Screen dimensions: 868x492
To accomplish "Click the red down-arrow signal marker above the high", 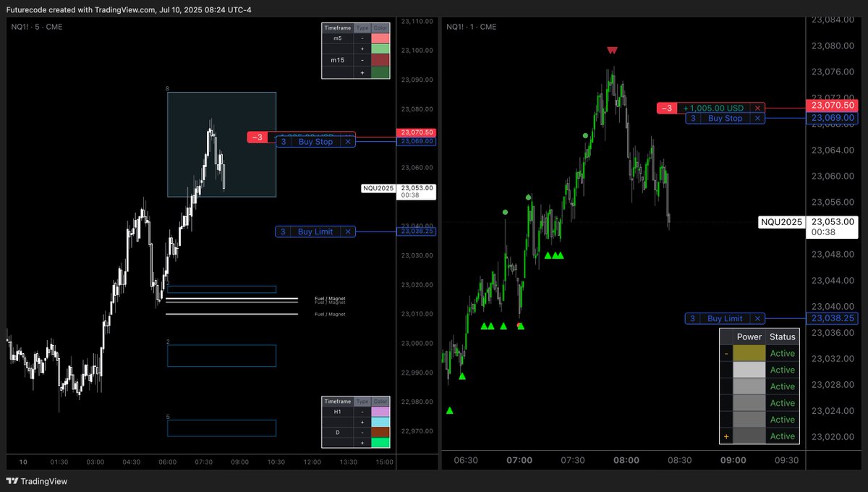I will 612,50.
